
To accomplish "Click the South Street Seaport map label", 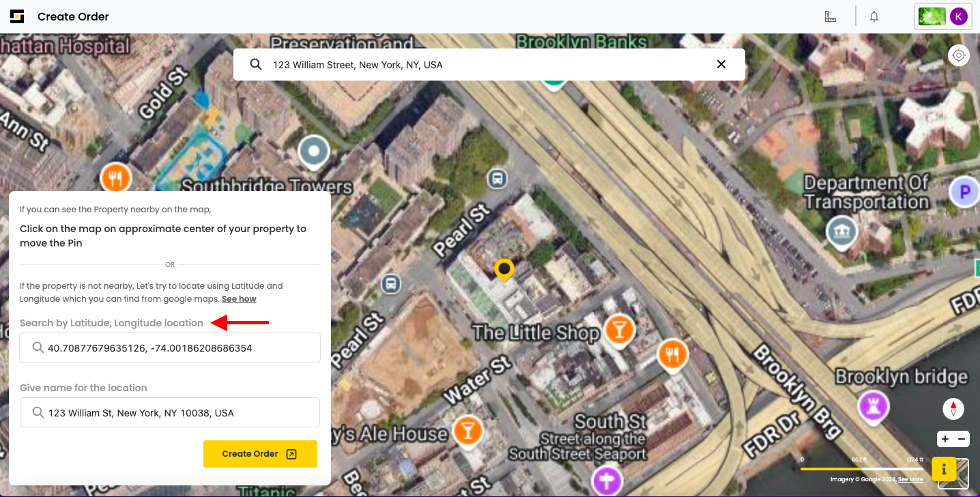I will [577, 453].
